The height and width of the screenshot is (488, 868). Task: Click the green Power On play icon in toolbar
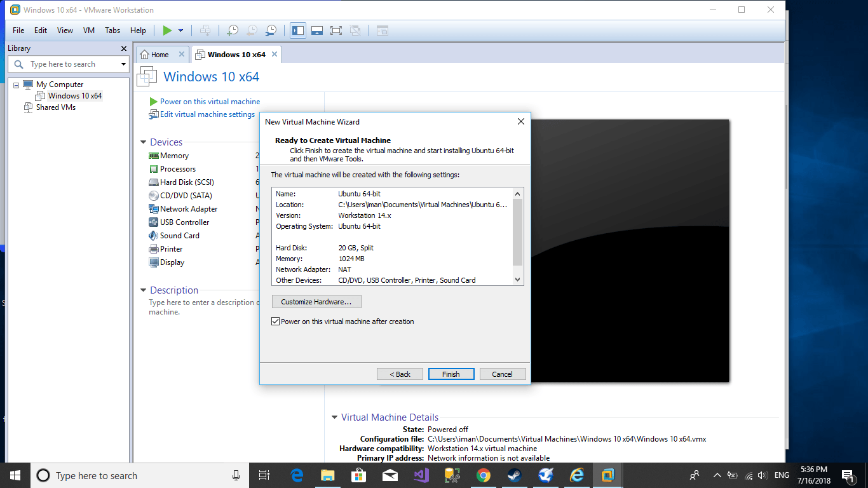pyautogui.click(x=167, y=30)
